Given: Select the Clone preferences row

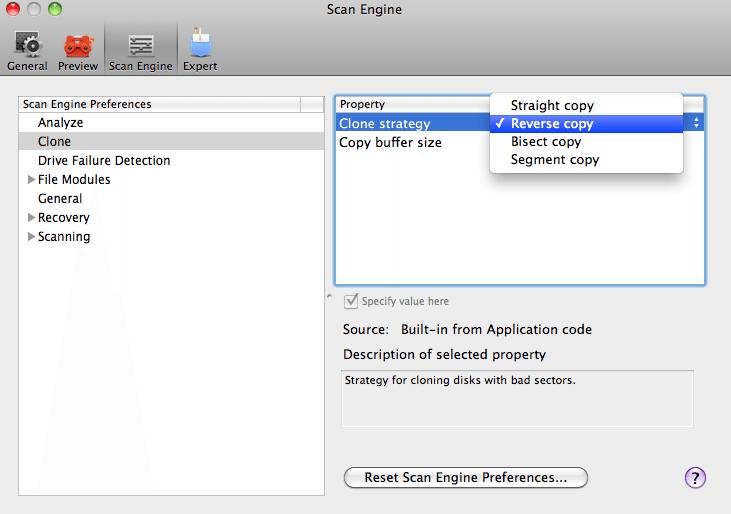Looking at the screenshot, I should (172, 141).
